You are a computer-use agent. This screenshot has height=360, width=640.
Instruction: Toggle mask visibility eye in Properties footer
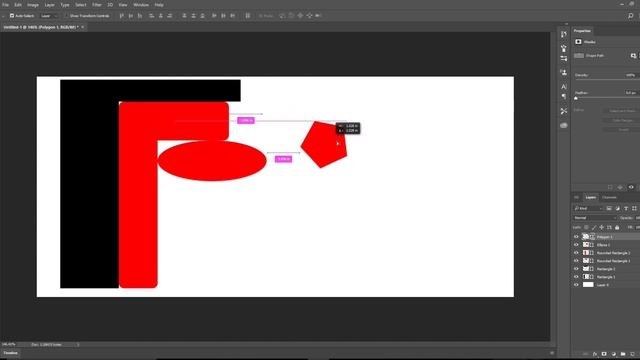(631, 187)
